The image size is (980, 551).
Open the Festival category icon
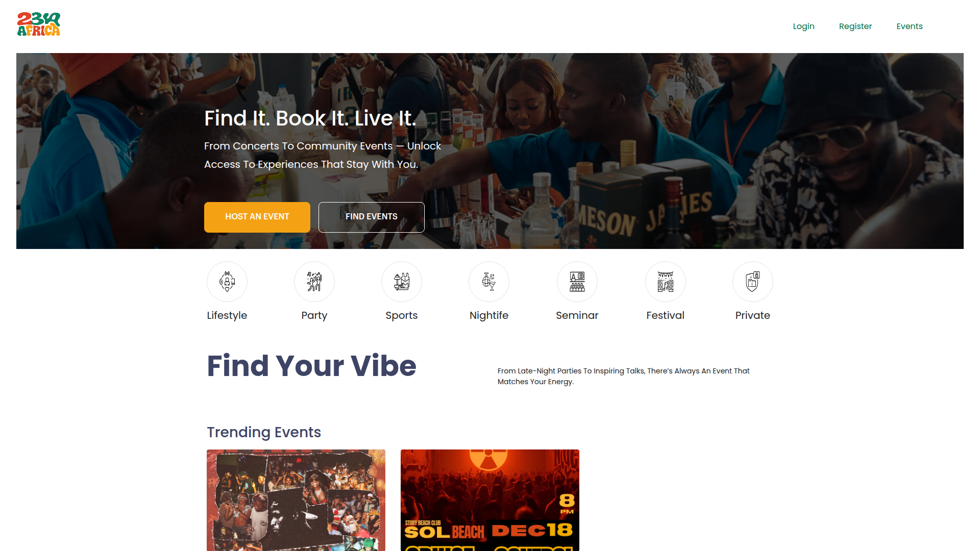tap(666, 282)
